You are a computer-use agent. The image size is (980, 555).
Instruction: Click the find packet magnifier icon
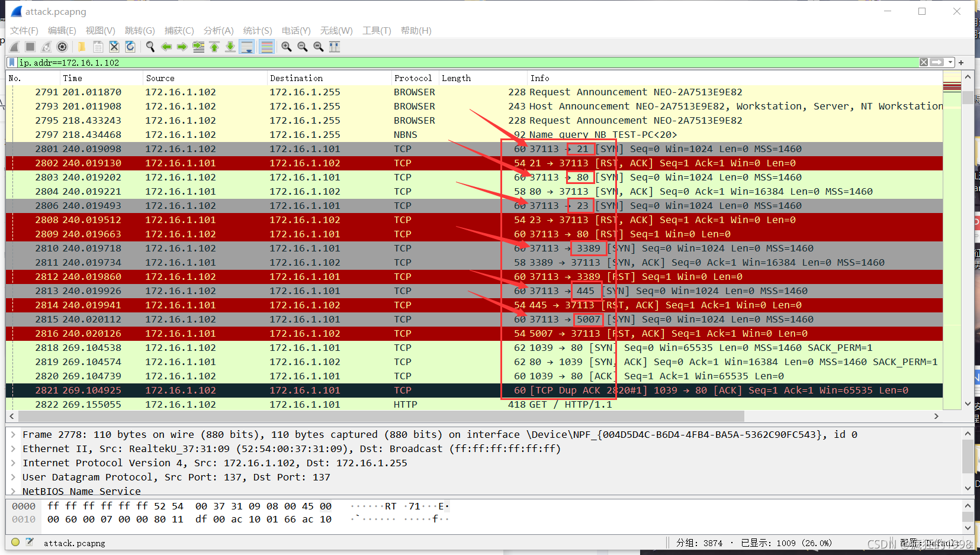pos(150,47)
